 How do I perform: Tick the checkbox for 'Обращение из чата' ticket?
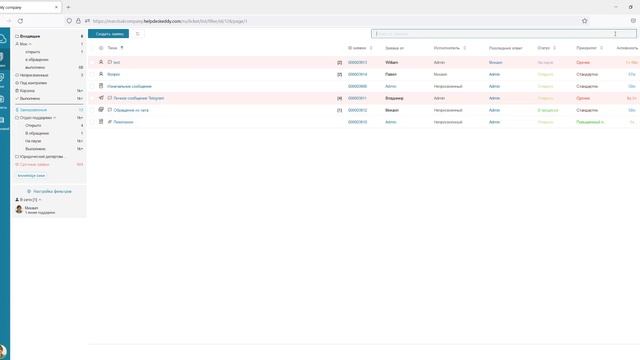91,110
